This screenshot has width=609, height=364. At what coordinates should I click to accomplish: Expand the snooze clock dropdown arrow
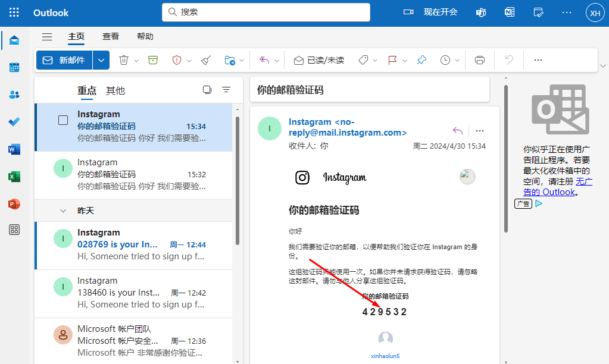click(457, 61)
